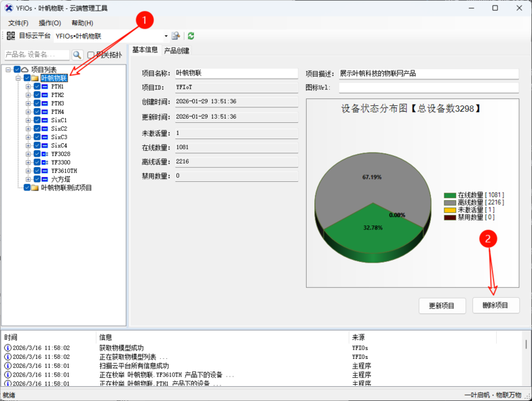Image resolution: width=532 pixels, height=401 pixels.
Task: Click the product icon of YF3028
Action: coord(44,154)
